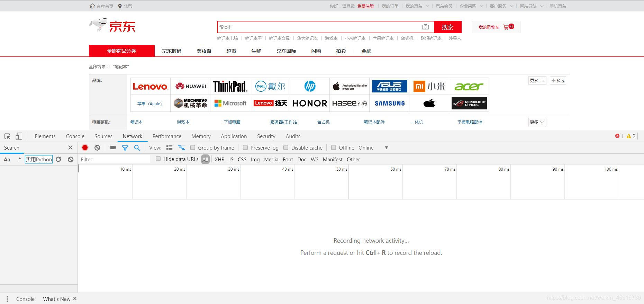The image size is (644, 304).
Task: Open 网站导航 dropdown menu
Action: point(531,6)
